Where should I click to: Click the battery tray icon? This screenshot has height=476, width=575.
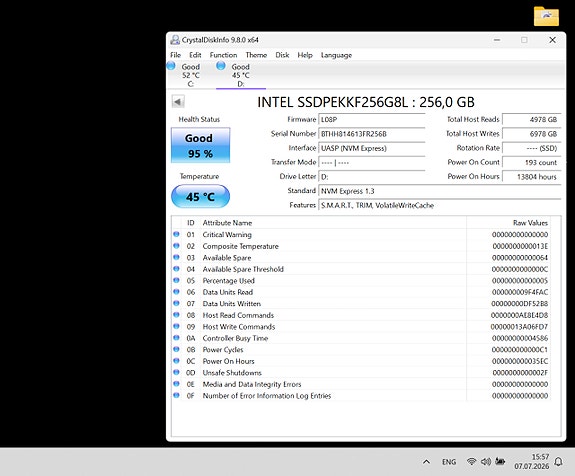tap(500, 461)
